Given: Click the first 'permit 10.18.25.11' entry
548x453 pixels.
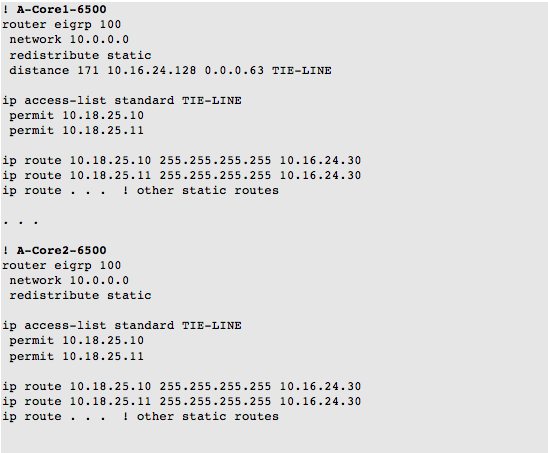Looking at the screenshot, I should click(77, 131).
